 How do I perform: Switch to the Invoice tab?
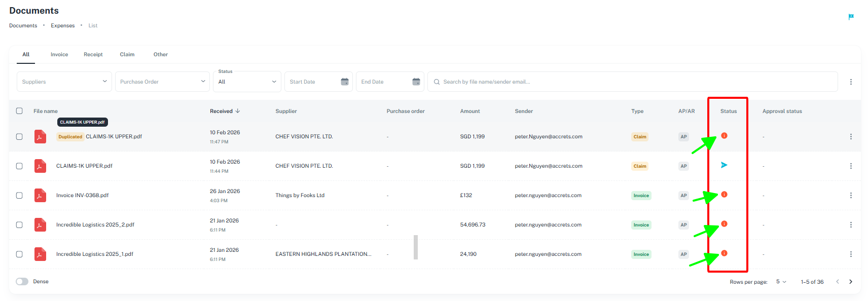(x=59, y=55)
